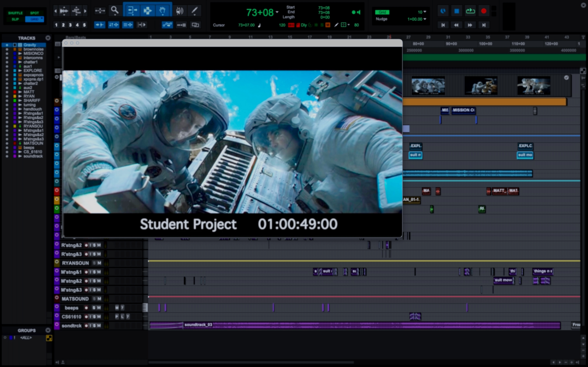This screenshot has width=588, height=367.
Task: Toggle Tab to Transients button
Action: click(100, 25)
